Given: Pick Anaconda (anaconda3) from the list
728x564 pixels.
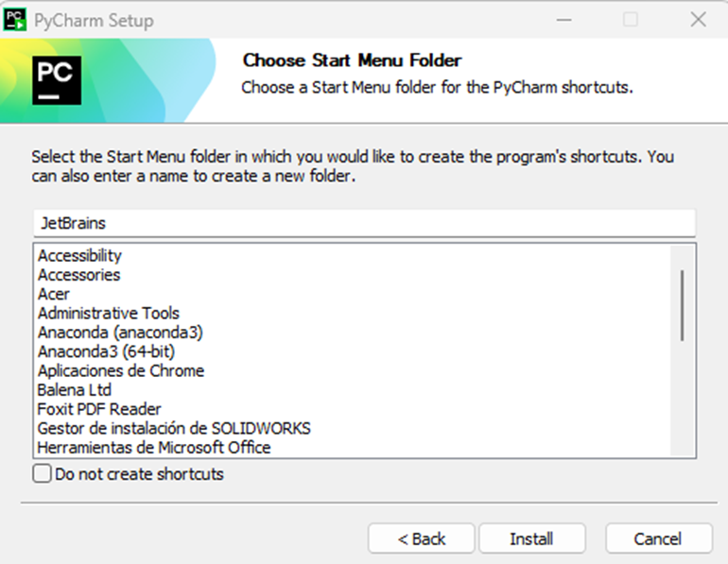Looking at the screenshot, I should 120,333.
